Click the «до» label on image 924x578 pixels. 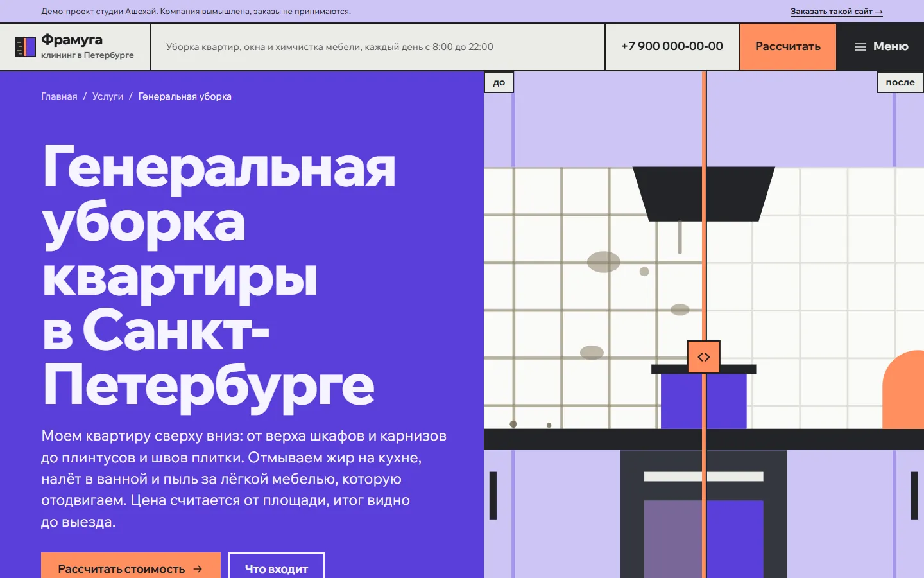tap(499, 82)
